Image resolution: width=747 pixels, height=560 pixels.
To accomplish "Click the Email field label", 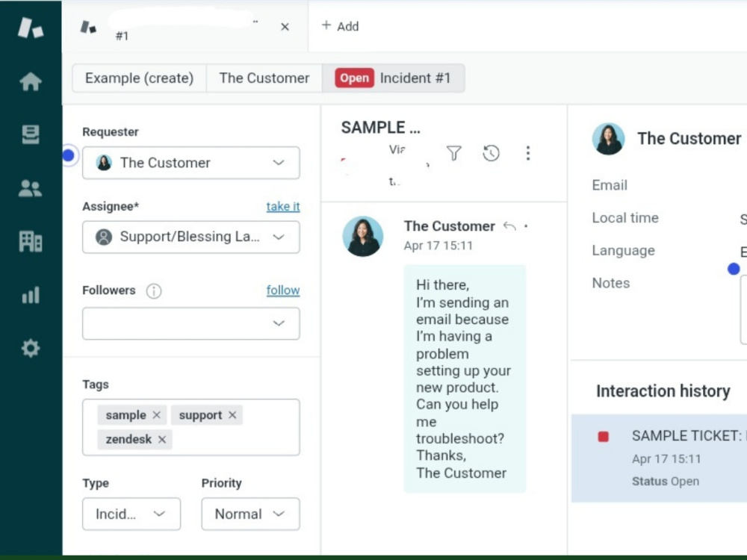I will (x=610, y=185).
